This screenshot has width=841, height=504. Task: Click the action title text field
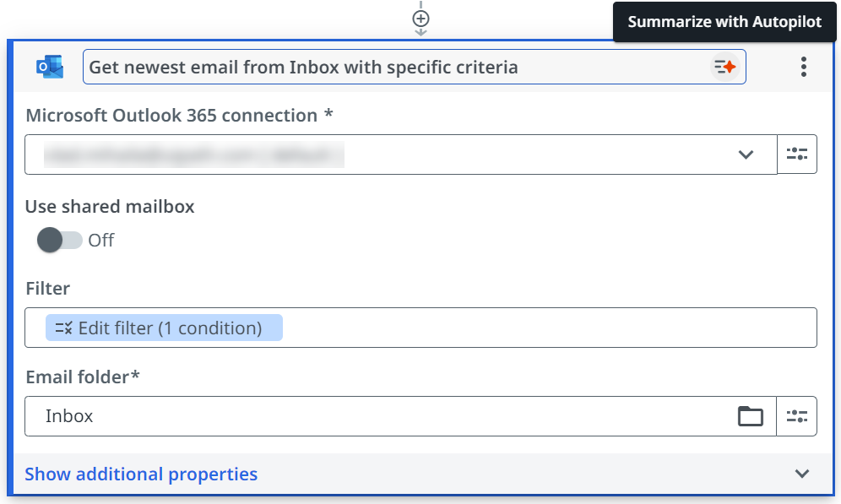tap(338, 66)
